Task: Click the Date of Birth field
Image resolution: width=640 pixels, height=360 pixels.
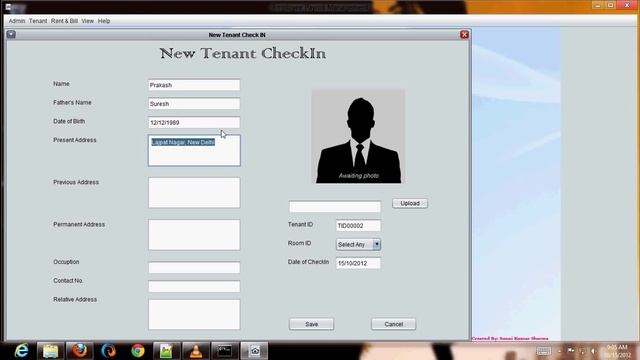Action: pos(194,122)
